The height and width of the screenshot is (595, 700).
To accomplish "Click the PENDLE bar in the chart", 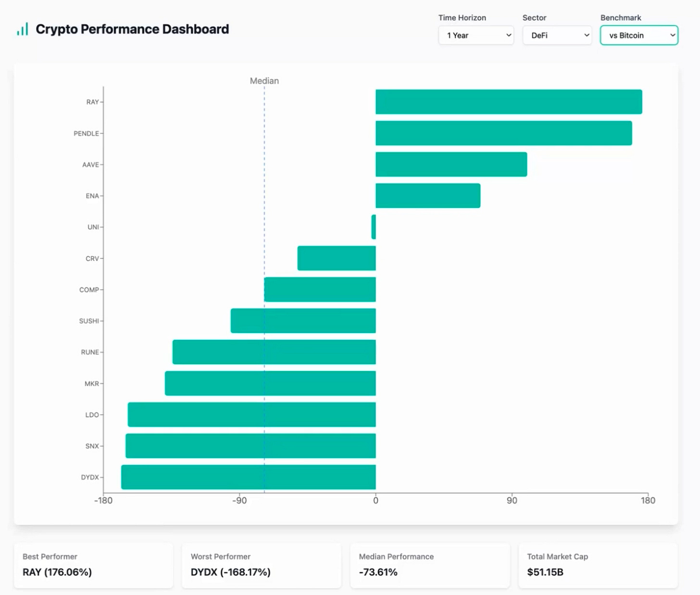I will tap(504, 133).
